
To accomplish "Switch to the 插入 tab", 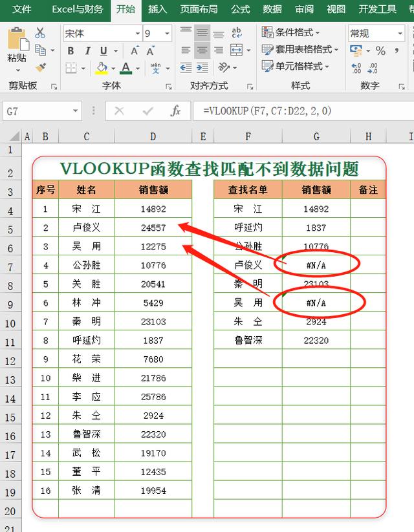I will coord(158,9).
